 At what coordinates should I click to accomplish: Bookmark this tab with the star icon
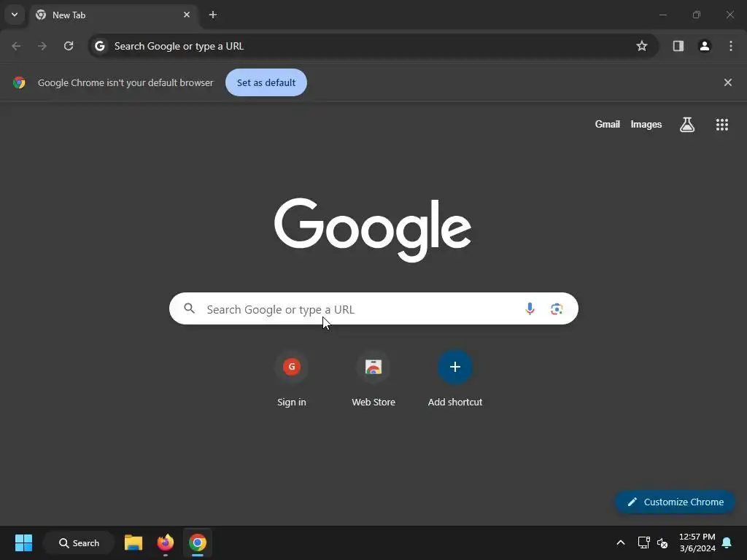(642, 46)
